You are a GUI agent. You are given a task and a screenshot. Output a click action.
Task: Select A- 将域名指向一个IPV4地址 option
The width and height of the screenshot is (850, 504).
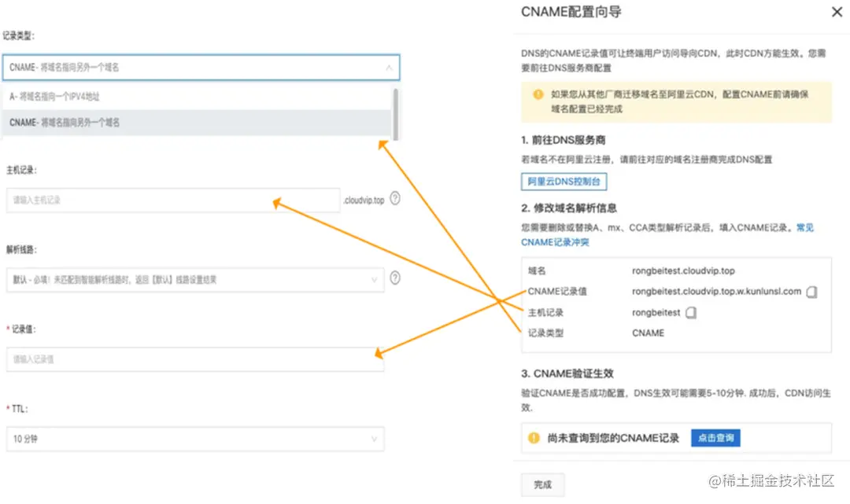coord(196,97)
